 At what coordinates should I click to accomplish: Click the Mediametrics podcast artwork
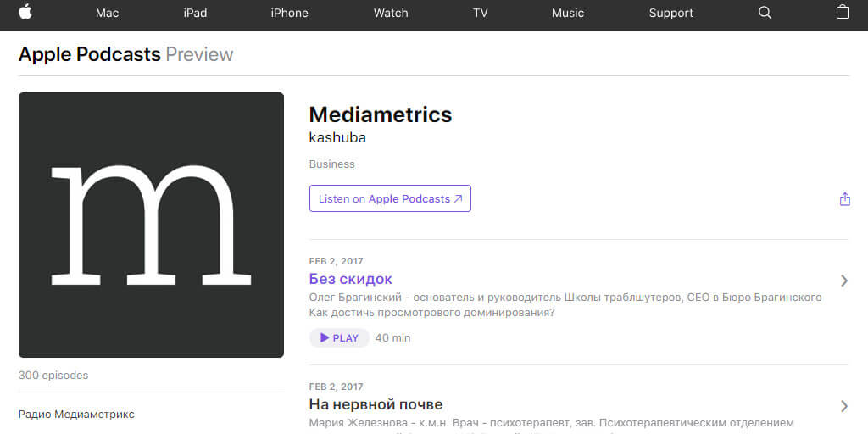pyautogui.click(x=151, y=225)
